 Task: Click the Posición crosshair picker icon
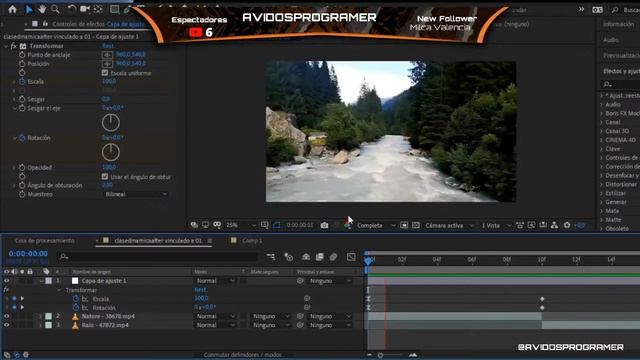[x=107, y=64]
